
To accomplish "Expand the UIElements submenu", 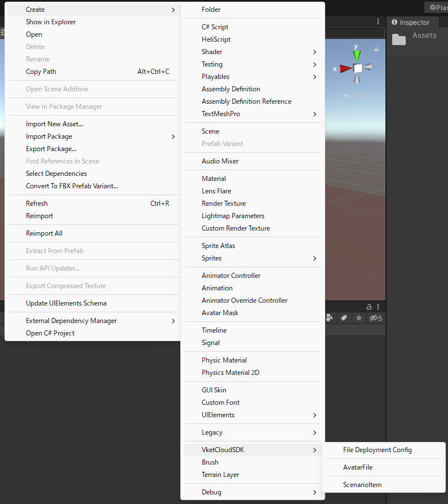I will (x=252, y=415).
